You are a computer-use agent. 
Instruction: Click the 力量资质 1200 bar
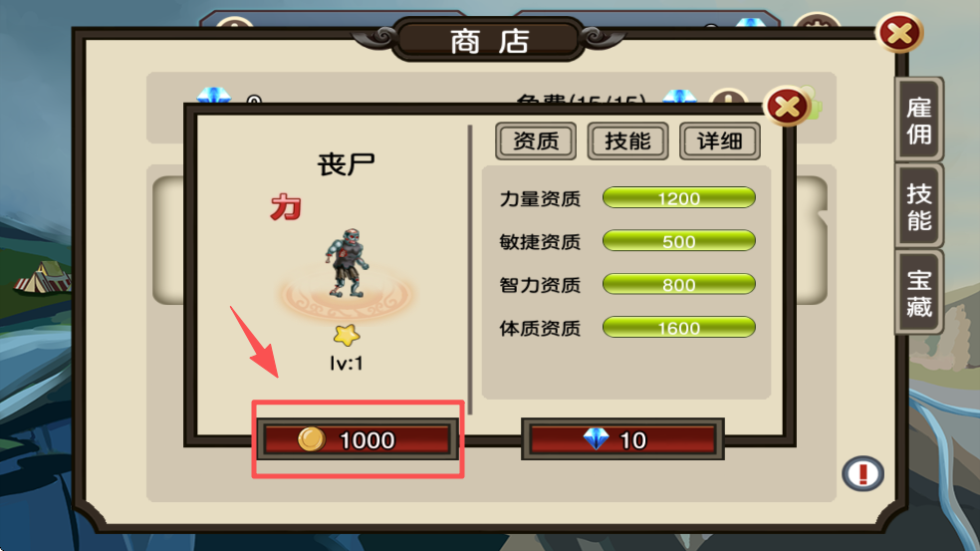pyautogui.click(x=679, y=198)
